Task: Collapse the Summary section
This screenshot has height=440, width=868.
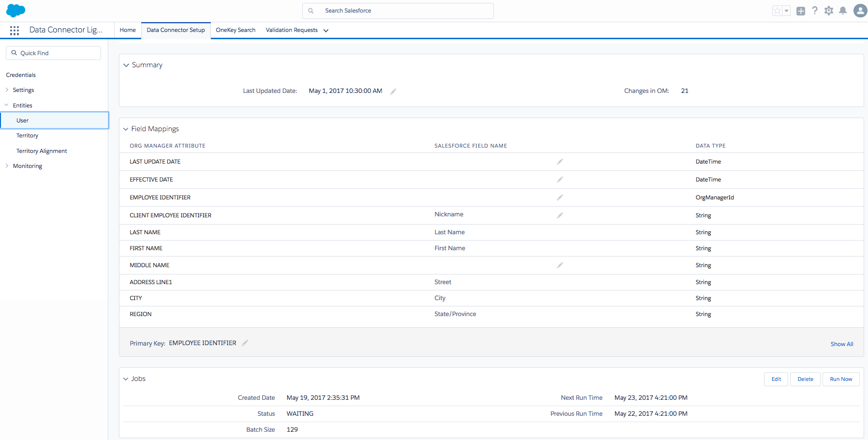Action: pyautogui.click(x=126, y=65)
